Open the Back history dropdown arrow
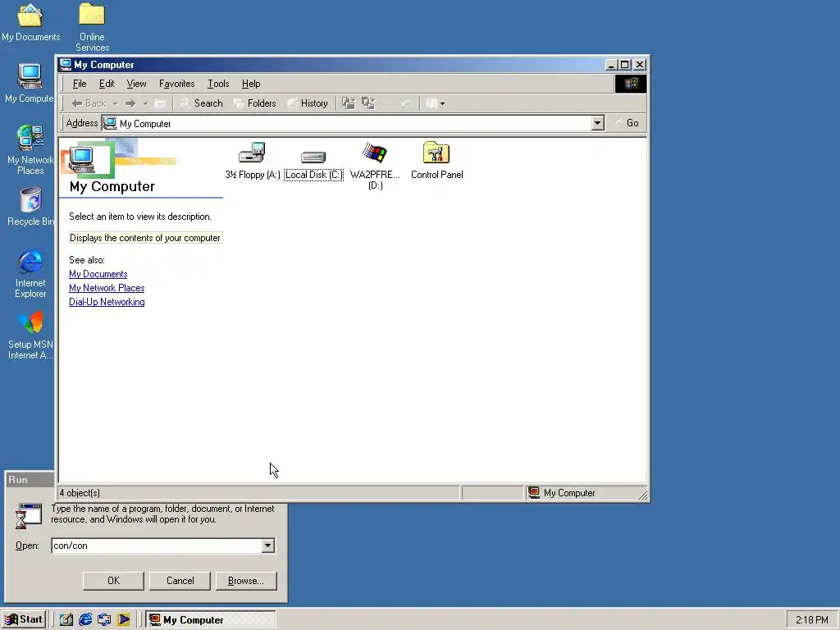Image resolution: width=840 pixels, height=630 pixels. (115, 103)
